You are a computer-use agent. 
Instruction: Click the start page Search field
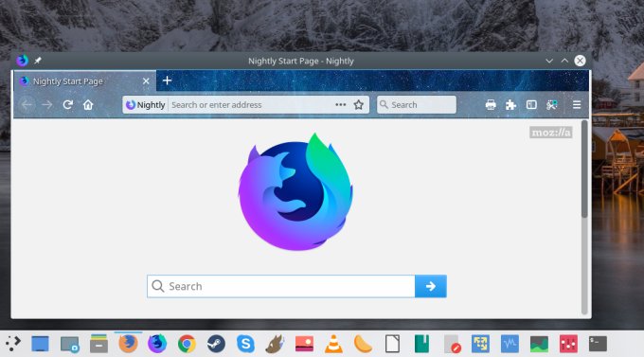click(x=281, y=286)
